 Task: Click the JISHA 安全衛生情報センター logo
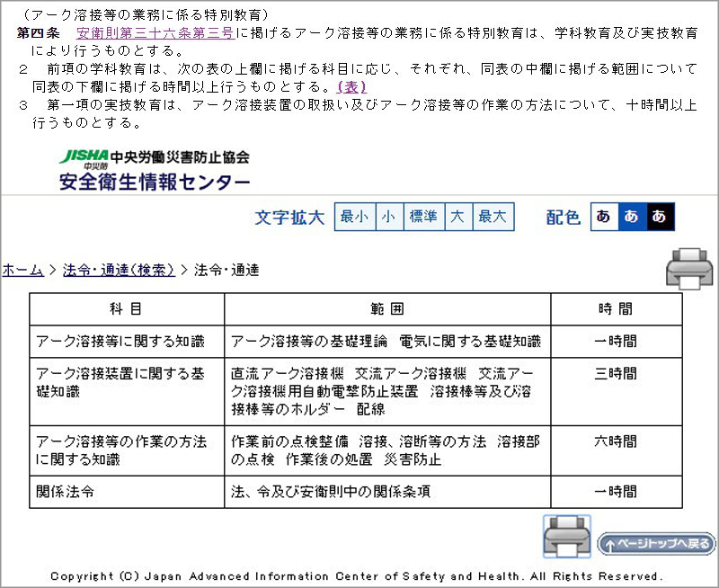(x=155, y=170)
